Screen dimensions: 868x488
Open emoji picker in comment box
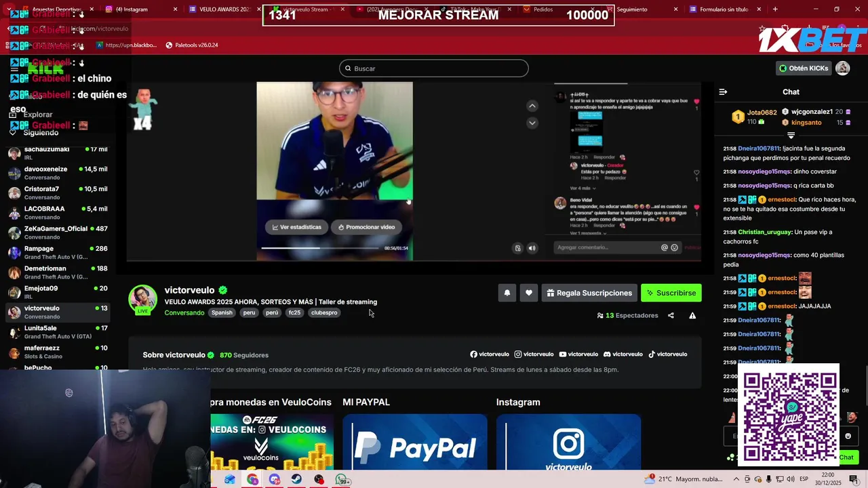click(674, 247)
